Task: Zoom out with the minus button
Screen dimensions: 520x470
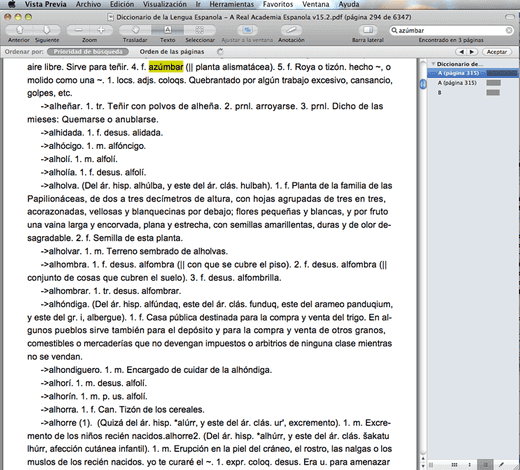Action: pos(78,30)
